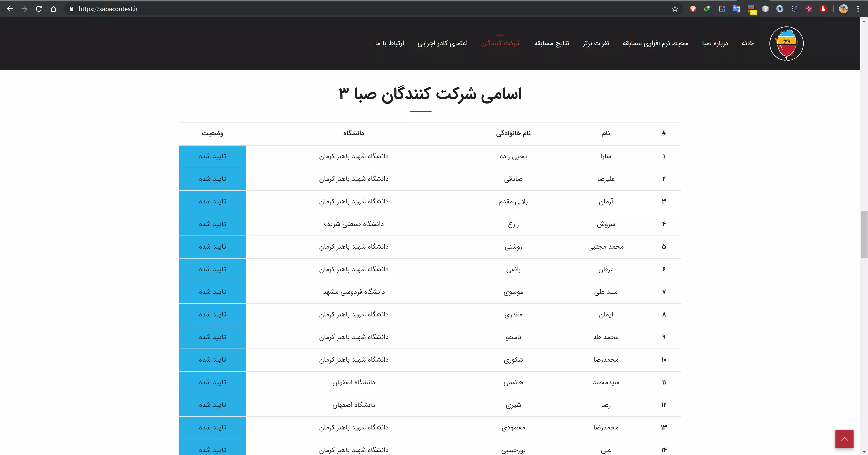Go back with the browser back arrow

[x=10, y=9]
